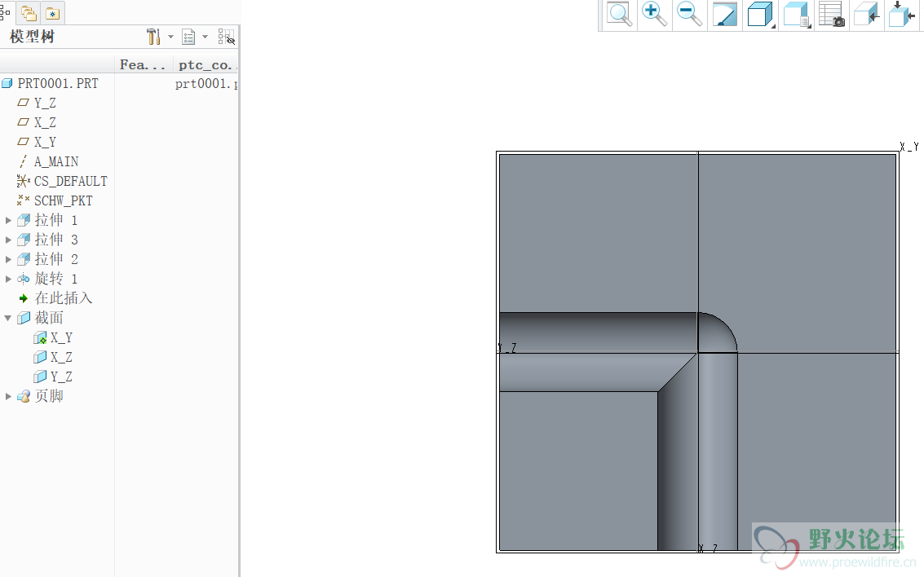Click the rounded corner on the model
The height and width of the screenshot is (577, 924).
717,333
